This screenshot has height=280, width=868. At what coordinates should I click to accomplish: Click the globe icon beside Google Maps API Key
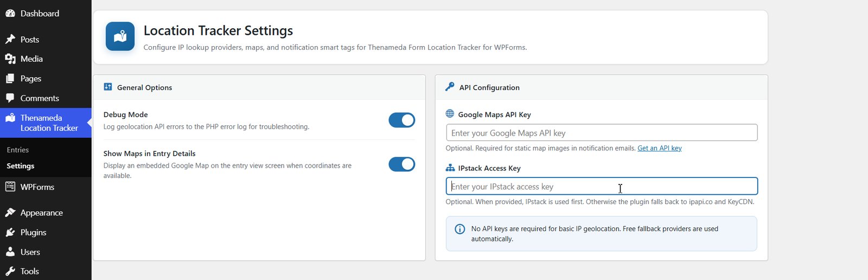point(450,114)
